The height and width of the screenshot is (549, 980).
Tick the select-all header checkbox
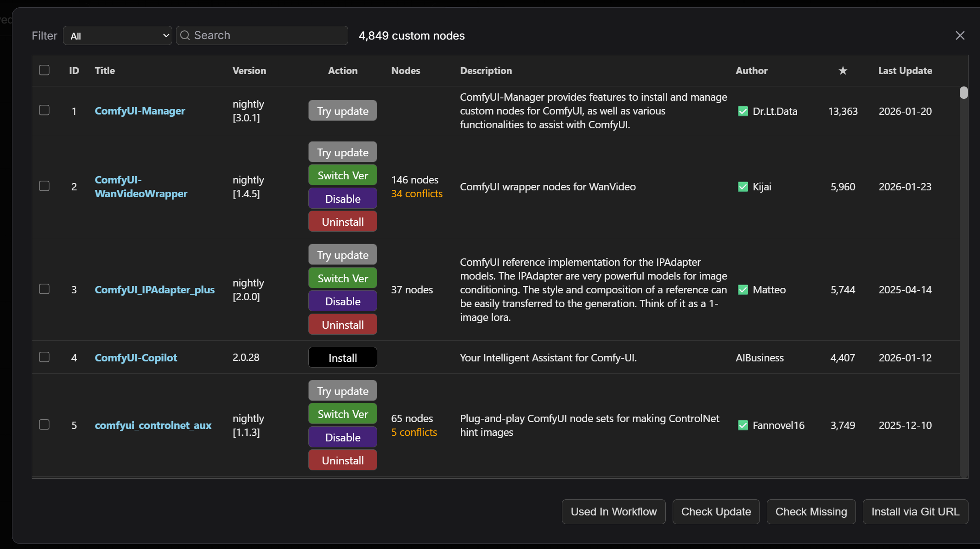(x=44, y=70)
